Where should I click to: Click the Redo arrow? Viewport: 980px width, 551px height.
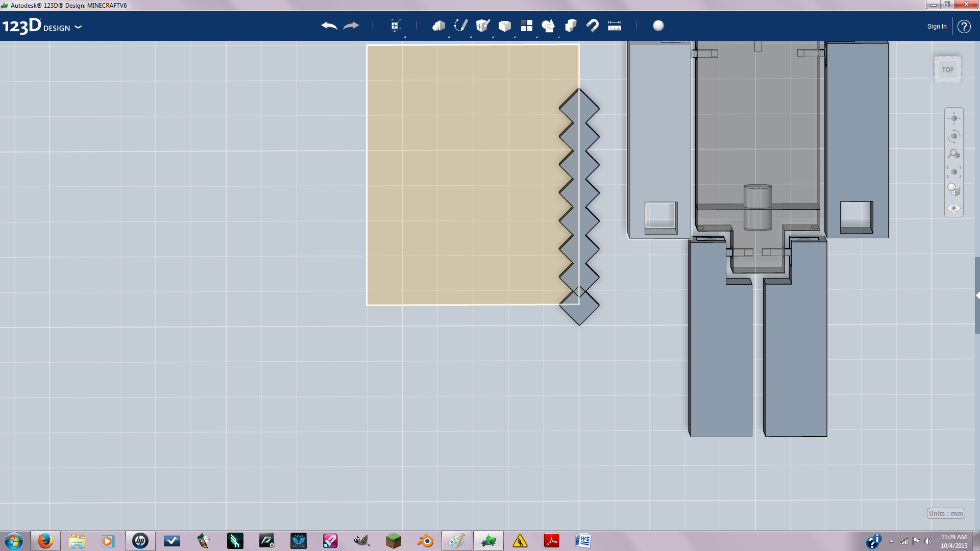351,26
